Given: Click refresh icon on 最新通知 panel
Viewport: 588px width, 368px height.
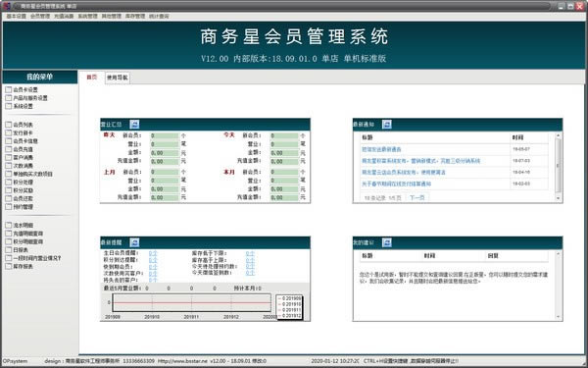Looking at the screenshot, I should pyautogui.click(x=387, y=125).
